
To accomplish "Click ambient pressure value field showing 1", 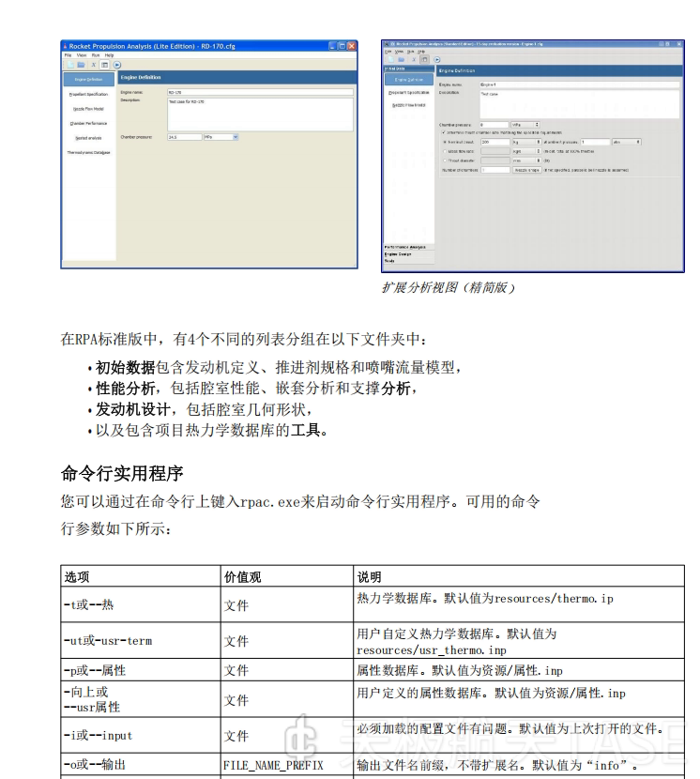I will point(595,142).
